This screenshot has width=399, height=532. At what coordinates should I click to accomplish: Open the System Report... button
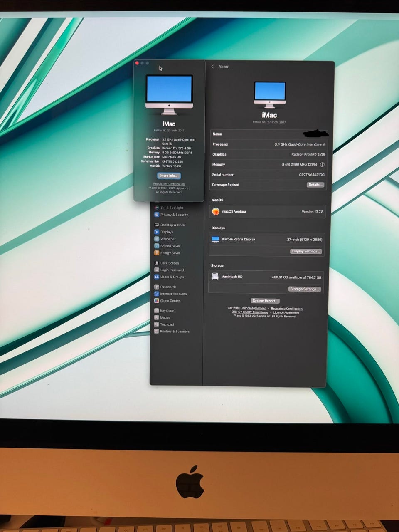[265, 301]
